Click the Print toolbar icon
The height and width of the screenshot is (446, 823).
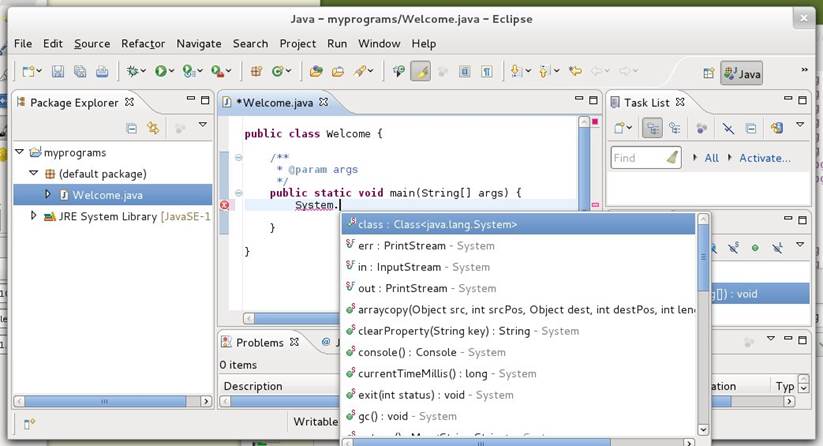click(102, 71)
